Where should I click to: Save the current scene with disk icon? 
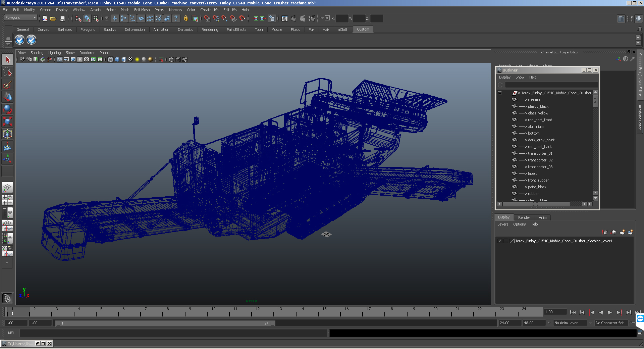point(62,18)
